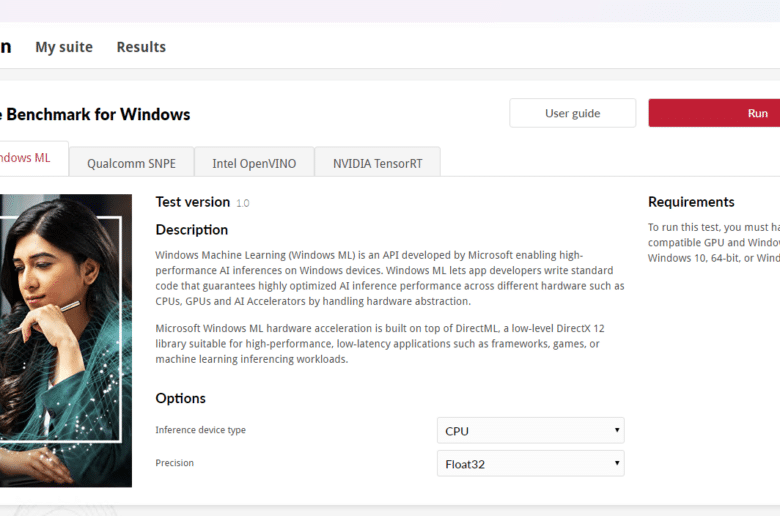Click the requirements text 'To run this test'

[x=714, y=242]
